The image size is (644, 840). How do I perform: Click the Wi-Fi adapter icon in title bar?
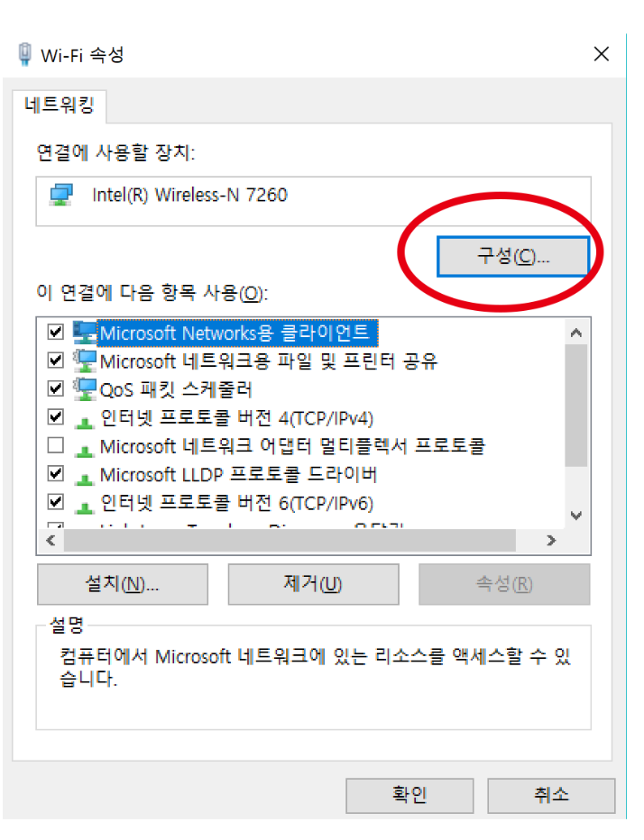(x=24, y=54)
